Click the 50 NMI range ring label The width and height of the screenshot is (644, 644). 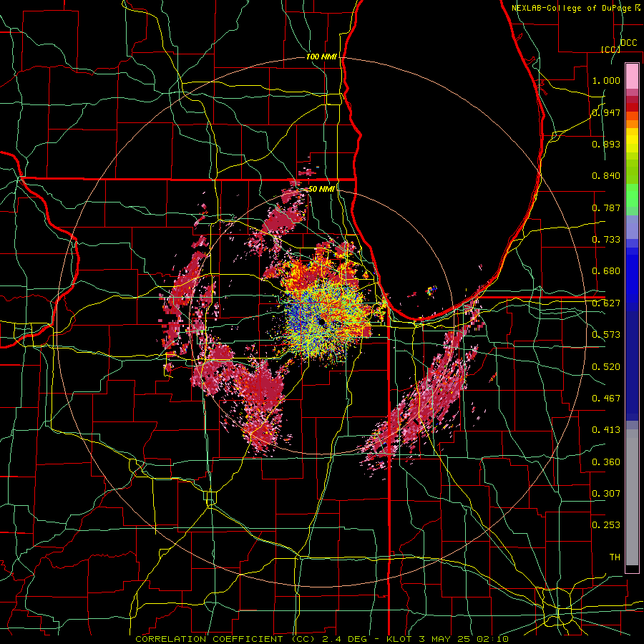point(321,189)
